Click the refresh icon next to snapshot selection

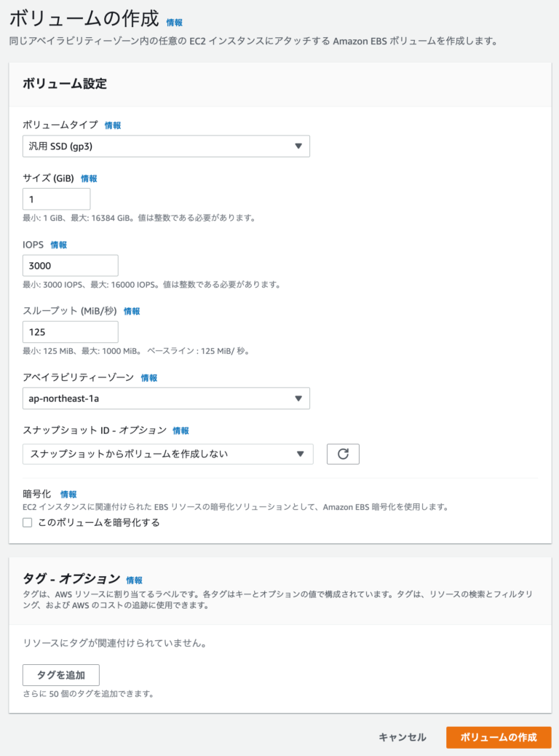(x=343, y=454)
